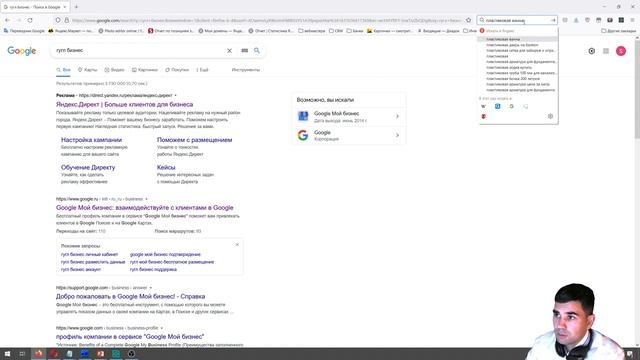Open dropdown arrow next to support.google.com URL
640x360 pixels.
point(151,288)
